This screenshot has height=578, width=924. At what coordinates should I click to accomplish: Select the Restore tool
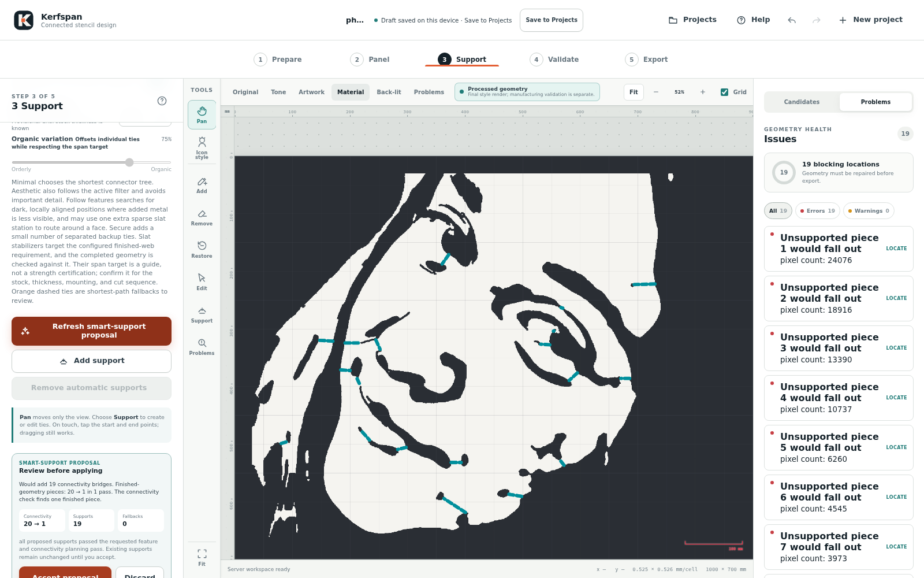tap(202, 250)
